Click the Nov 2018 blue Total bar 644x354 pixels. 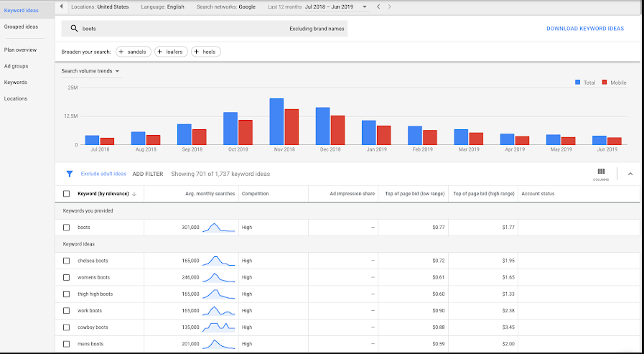point(276,121)
